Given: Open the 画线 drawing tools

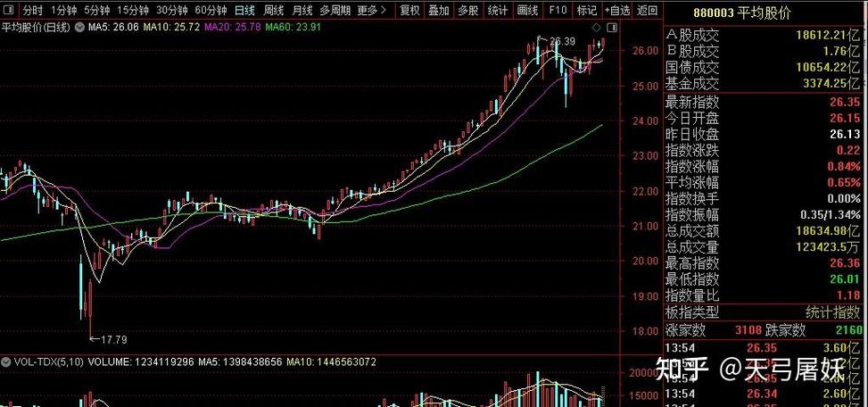Looking at the screenshot, I should tap(528, 11).
